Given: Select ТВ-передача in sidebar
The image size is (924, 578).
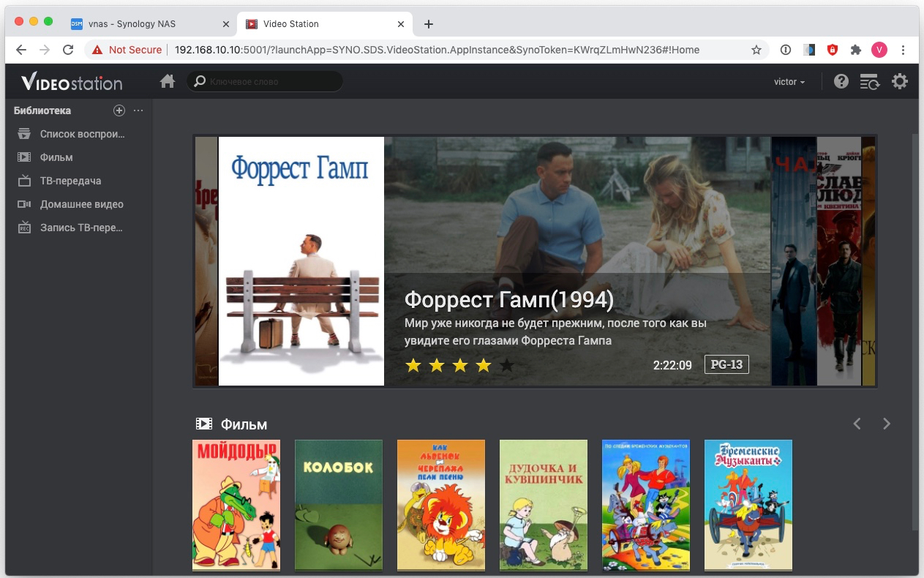Looking at the screenshot, I should (x=70, y=181).
